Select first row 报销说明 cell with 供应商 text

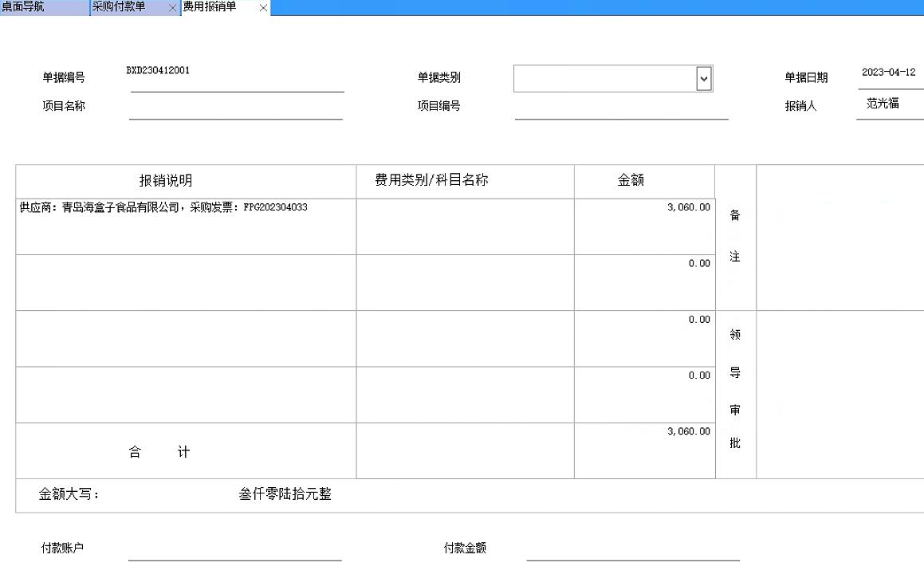185,226
